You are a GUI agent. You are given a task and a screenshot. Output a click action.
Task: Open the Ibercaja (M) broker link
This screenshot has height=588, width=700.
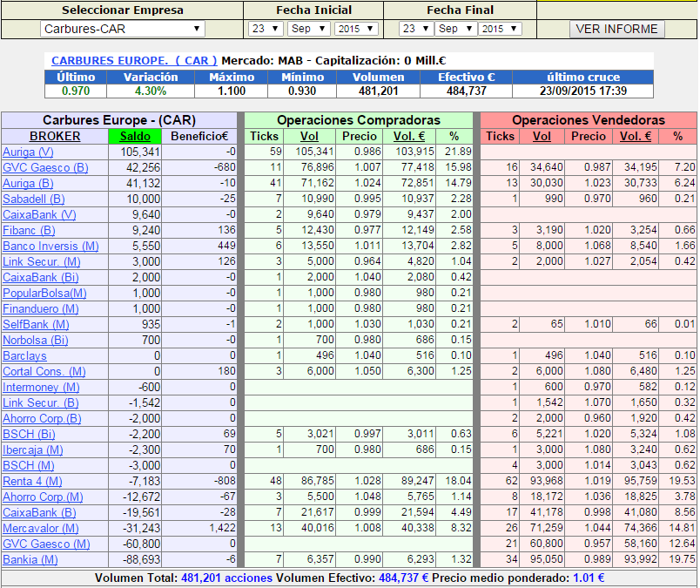tap(33, 450)
